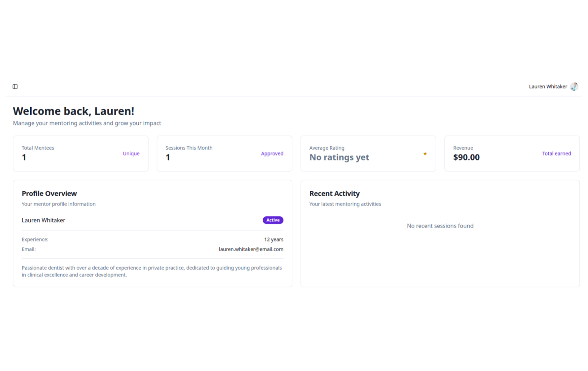Screen dimensions: 588x371
Task: Click the No recent sessions found message
Action: [x=440, y=226]
